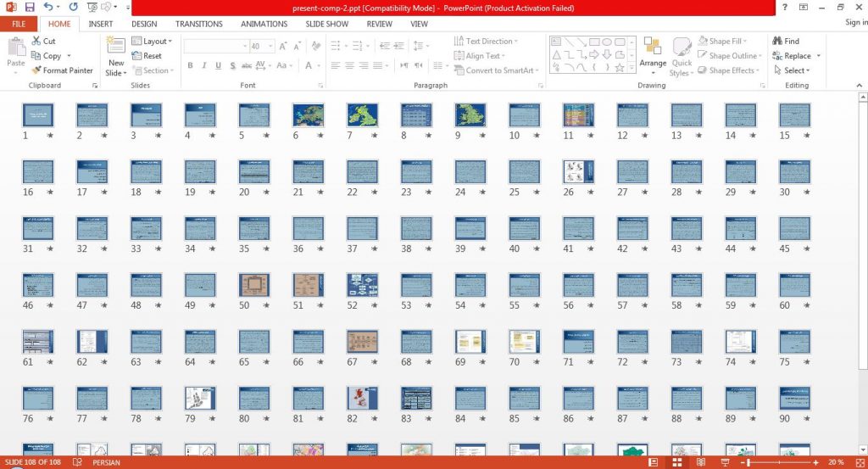Toggle Bold formatting button
The height and width of the screenshot is (469, 868).
pyautogui.click(x=190, y=65)
